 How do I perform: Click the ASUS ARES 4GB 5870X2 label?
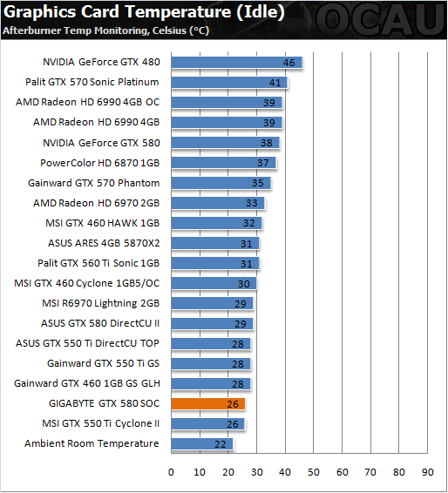(104, 243)
